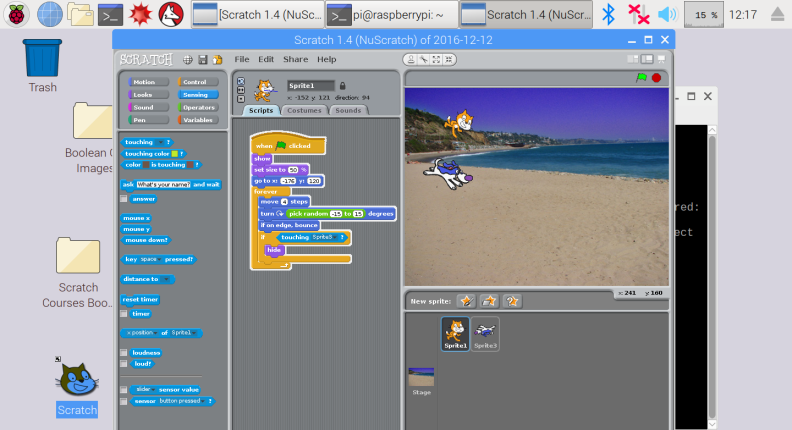The image size is (792, 430).
Task: Switch to small stage layout
Action: click(632, 59)
